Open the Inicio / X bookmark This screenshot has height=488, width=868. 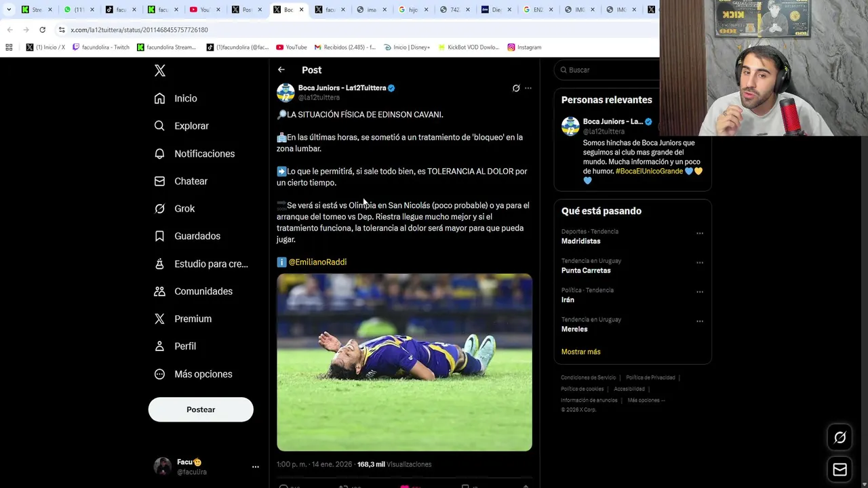click(45, 47)
